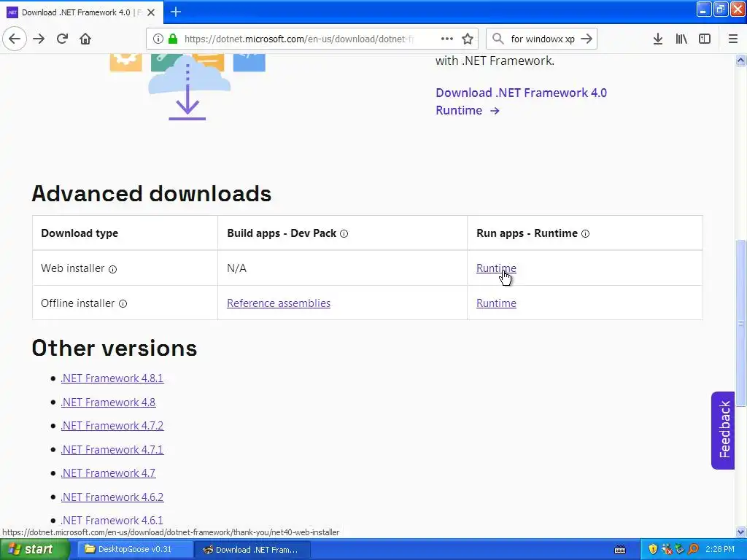Open .NET Framework 4.7 link
747x560 pixels.
(x=108, y=472)
